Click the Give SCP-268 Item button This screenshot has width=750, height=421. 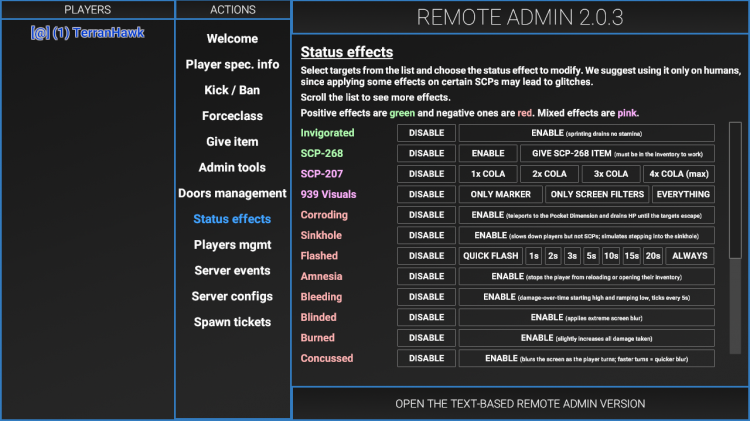(x=617, y=153)
